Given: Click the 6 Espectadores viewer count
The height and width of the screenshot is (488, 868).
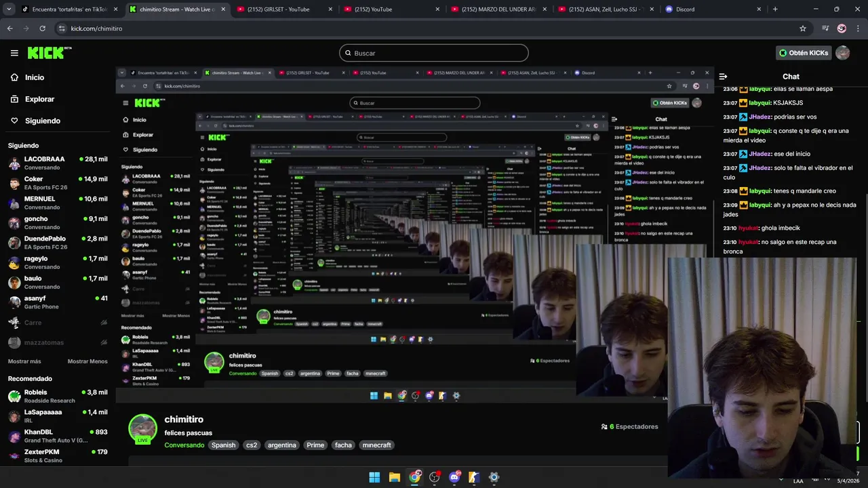Looking at the screenshot, I should [x=629, y=427].
